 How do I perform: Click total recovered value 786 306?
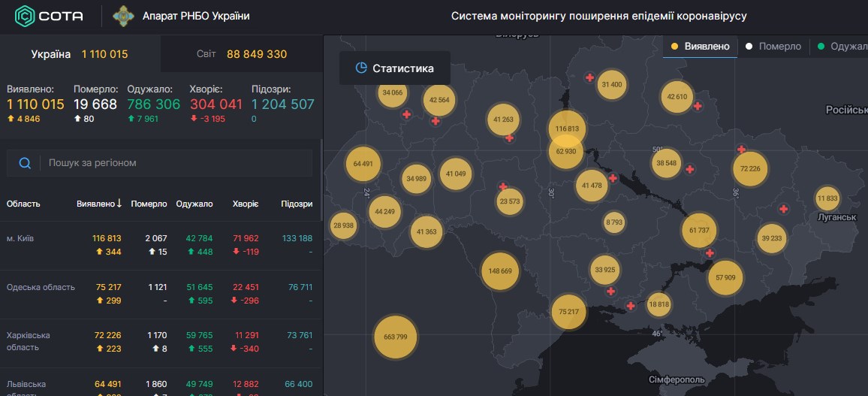tap(154, 104)
